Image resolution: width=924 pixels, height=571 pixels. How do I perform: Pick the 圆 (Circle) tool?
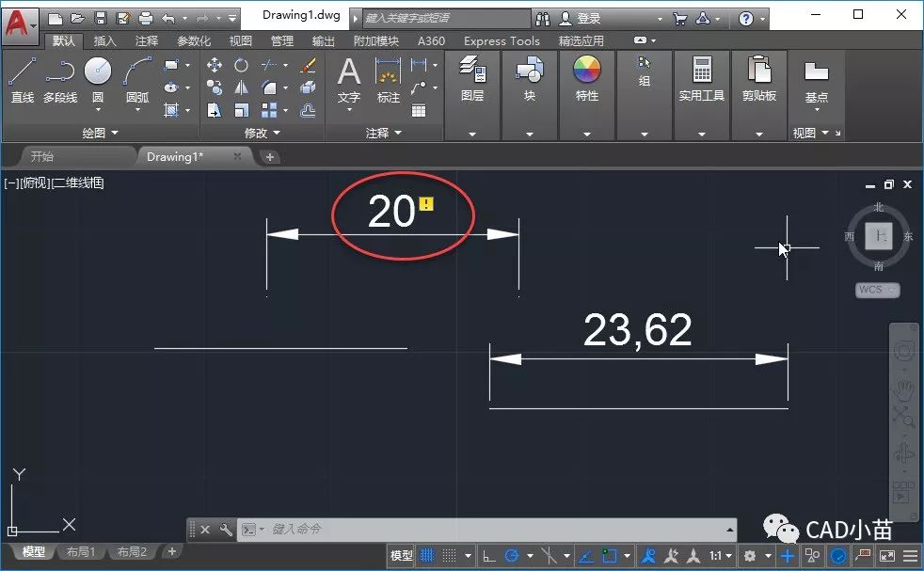click(98, 79)
